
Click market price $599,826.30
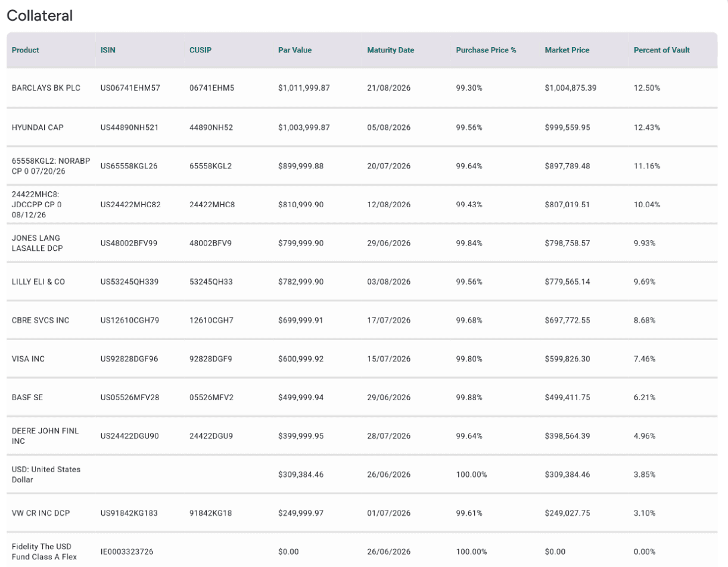(x=567, y=359)
